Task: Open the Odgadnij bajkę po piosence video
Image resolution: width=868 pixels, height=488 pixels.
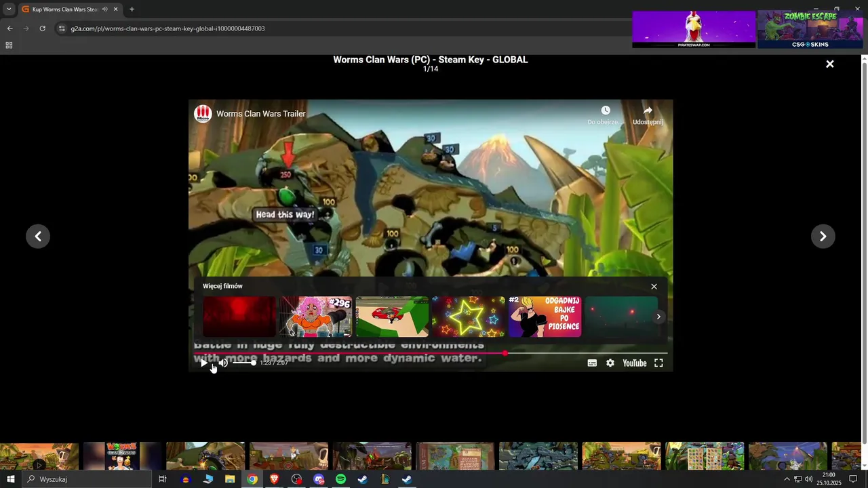Action: point(545,317)
